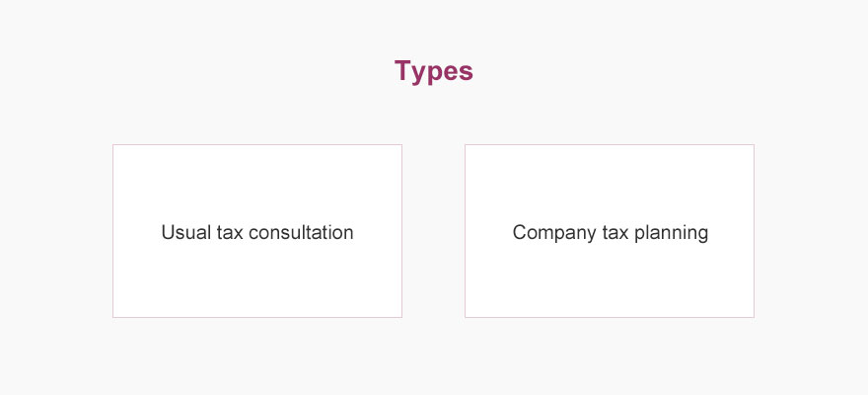Pick the right type box about planning
The width and height of the screenshot is (868, 395).
[x=610, y=231]
